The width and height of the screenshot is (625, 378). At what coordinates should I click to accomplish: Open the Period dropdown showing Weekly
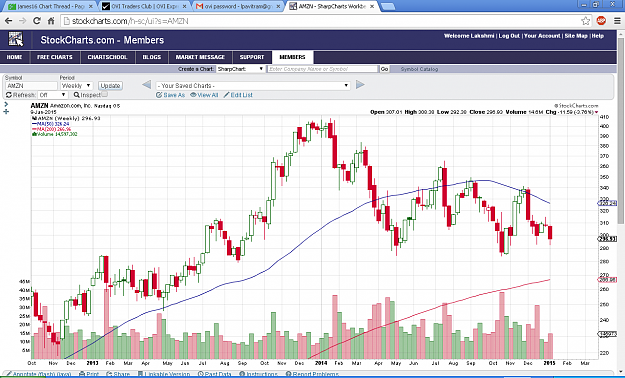coord(76,85)
